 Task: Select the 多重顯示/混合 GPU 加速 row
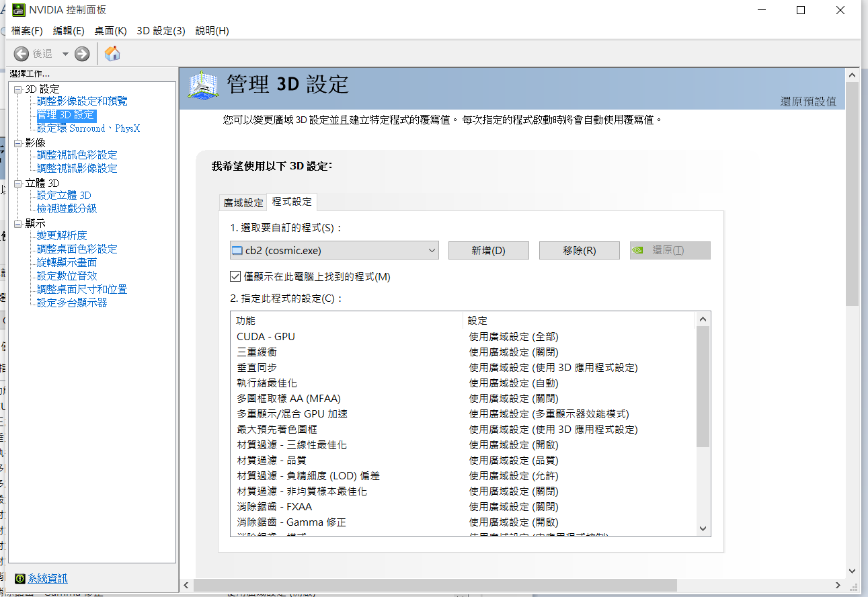click(x=464, y=413)
